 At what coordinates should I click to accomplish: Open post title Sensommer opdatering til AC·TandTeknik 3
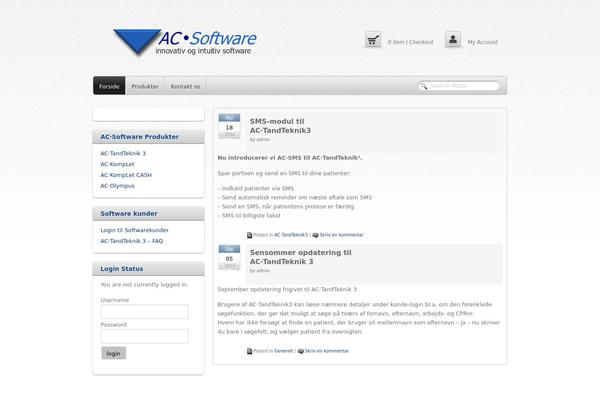coord(301,257)
